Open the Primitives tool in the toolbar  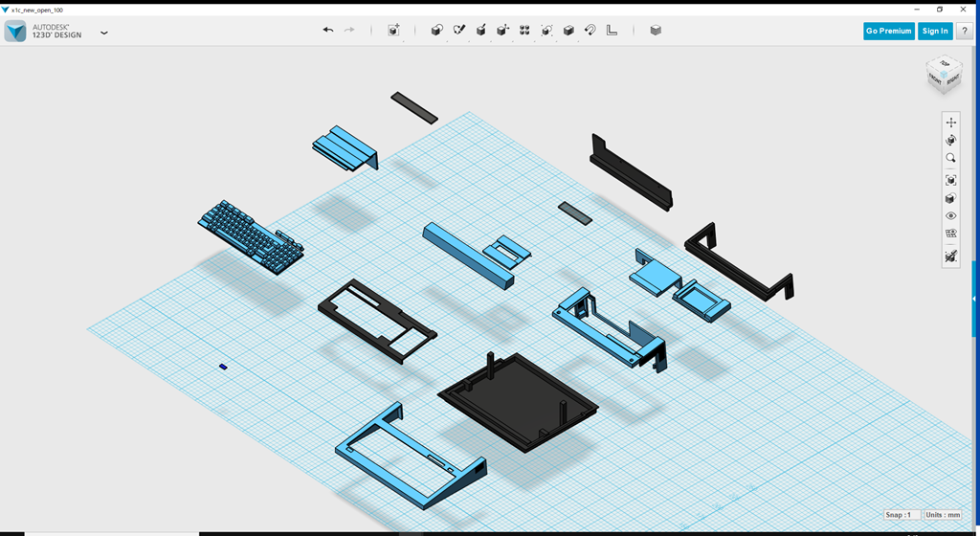pos(436,31)
